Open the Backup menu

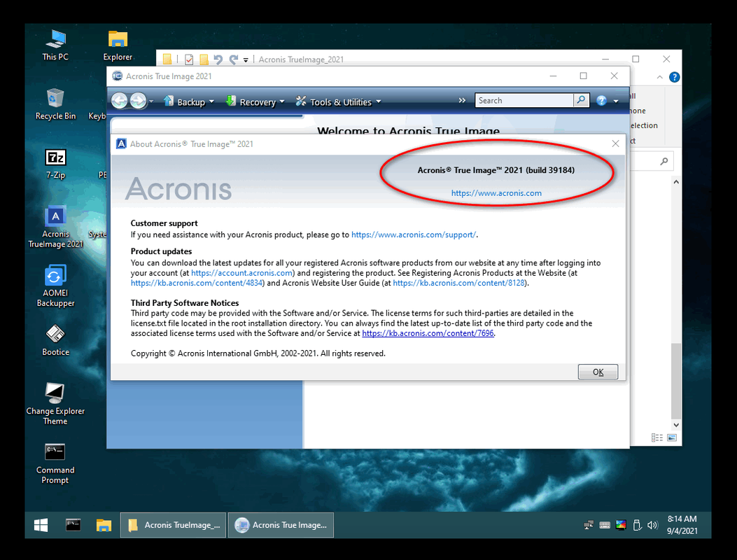189,101
